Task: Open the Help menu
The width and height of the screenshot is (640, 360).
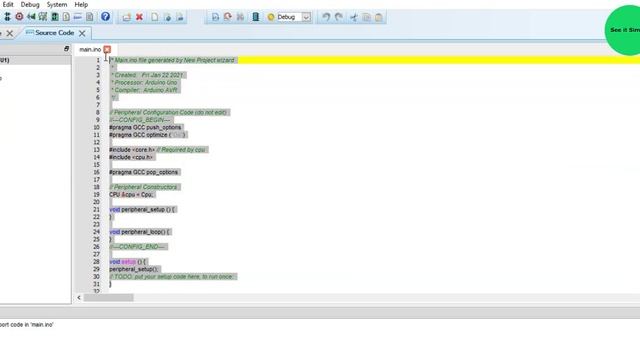Action: tap(81, 4)
